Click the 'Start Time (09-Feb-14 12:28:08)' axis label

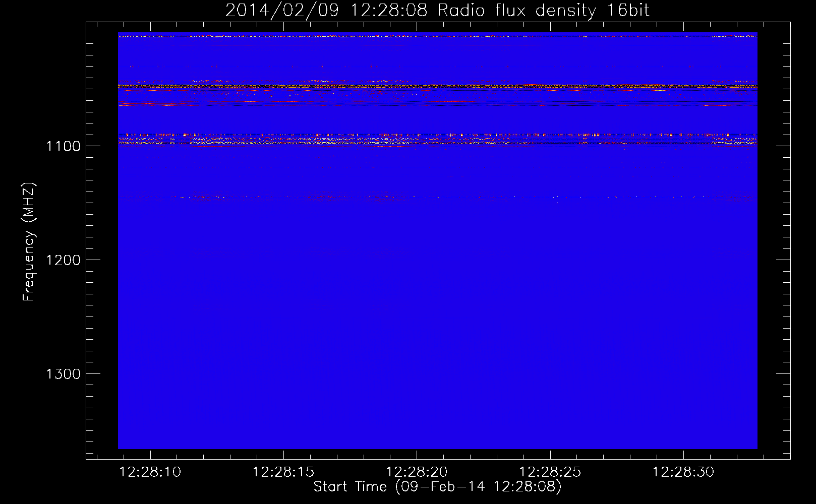[437, 487]
